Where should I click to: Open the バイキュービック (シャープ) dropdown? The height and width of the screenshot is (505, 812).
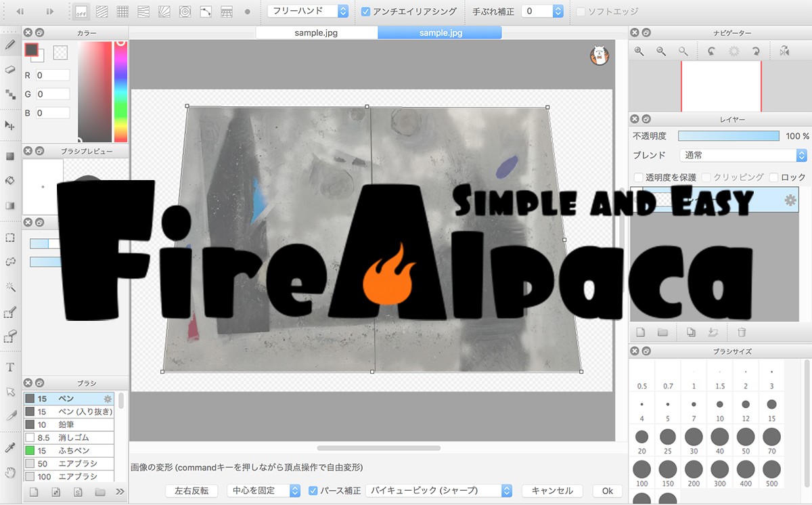[439, 491]
